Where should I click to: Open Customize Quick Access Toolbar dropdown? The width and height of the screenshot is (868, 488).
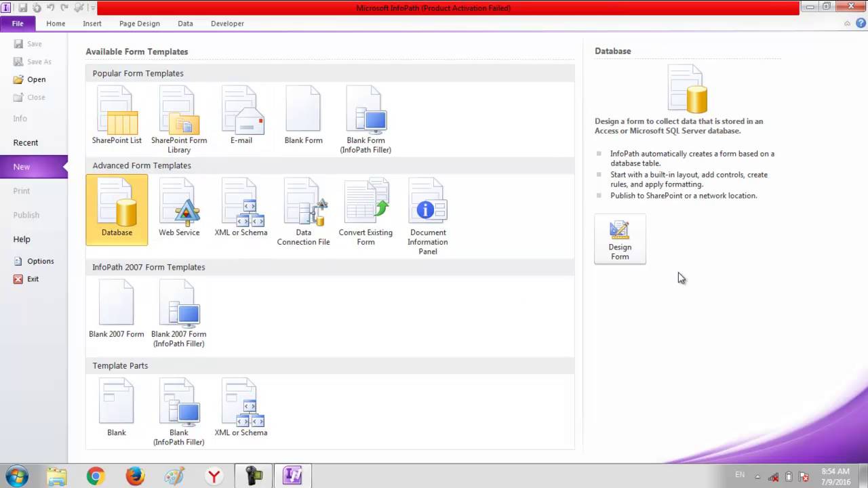click(93, 8)
